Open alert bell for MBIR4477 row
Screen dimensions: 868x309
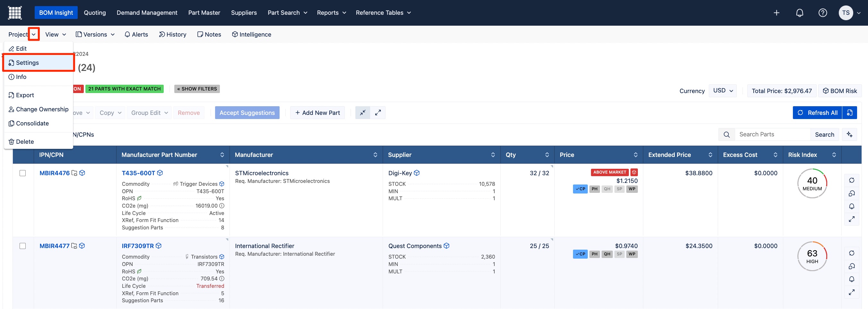[x=852, y=279]
